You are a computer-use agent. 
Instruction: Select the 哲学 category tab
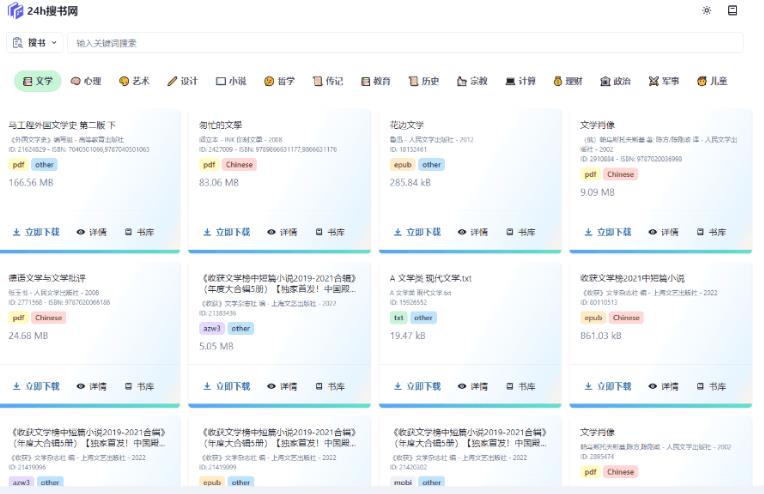coord(279,81)
